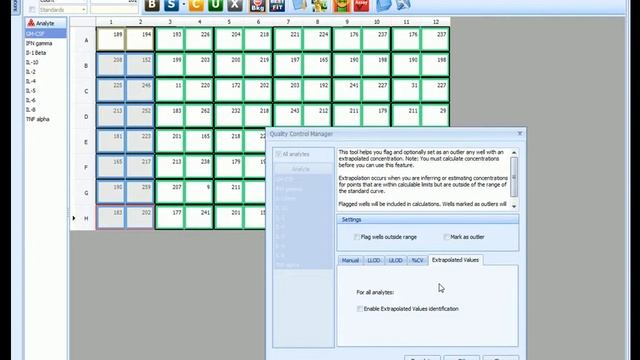Click the red Assay toolbar icon
640x360 pixels.
click(361, 5)
